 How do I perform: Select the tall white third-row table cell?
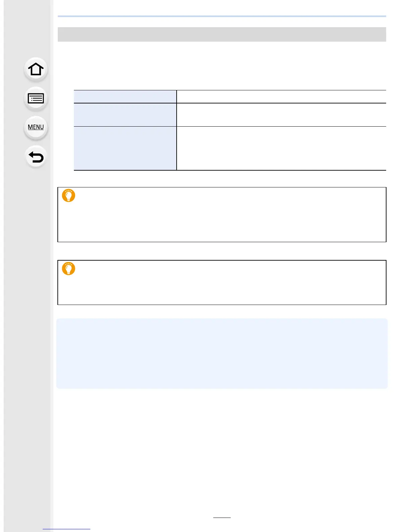coord(281,148)
